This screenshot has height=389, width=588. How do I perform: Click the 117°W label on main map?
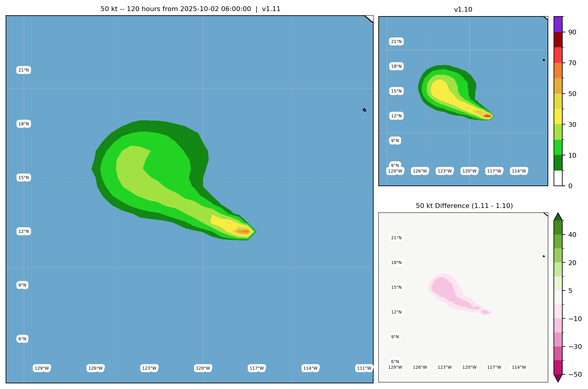point(257,368)
